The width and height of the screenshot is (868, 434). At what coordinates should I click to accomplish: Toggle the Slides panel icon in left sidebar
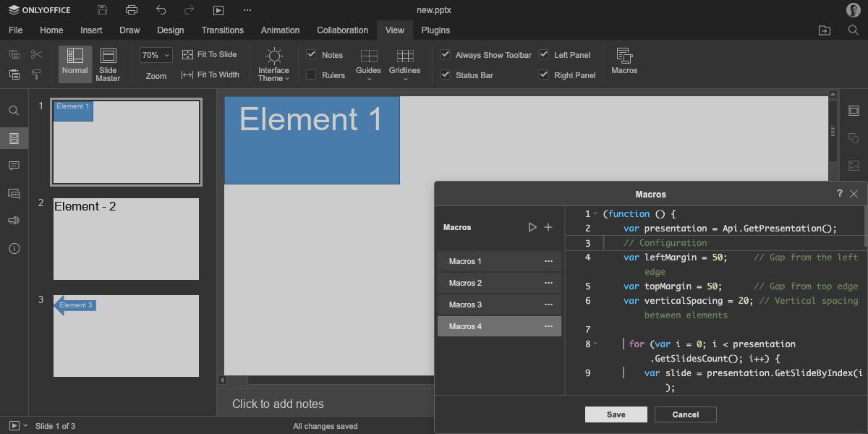tap(14, 138)
